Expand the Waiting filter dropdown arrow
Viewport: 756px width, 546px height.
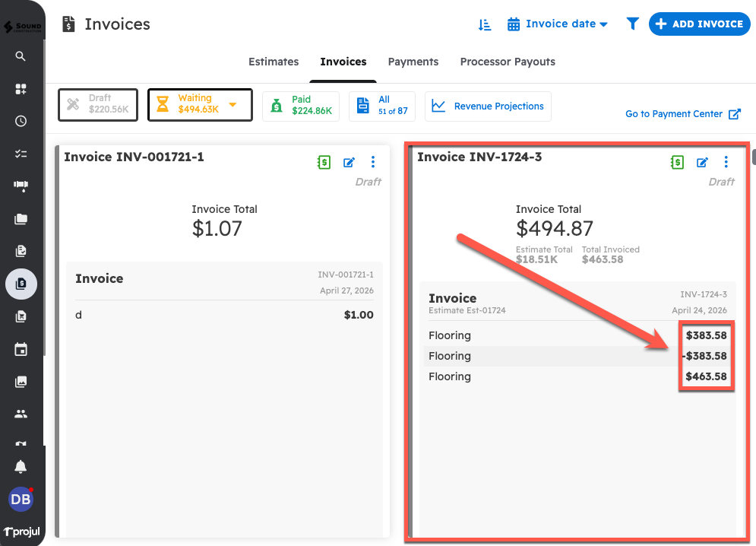pyautogui.click(x=232, y=105)
